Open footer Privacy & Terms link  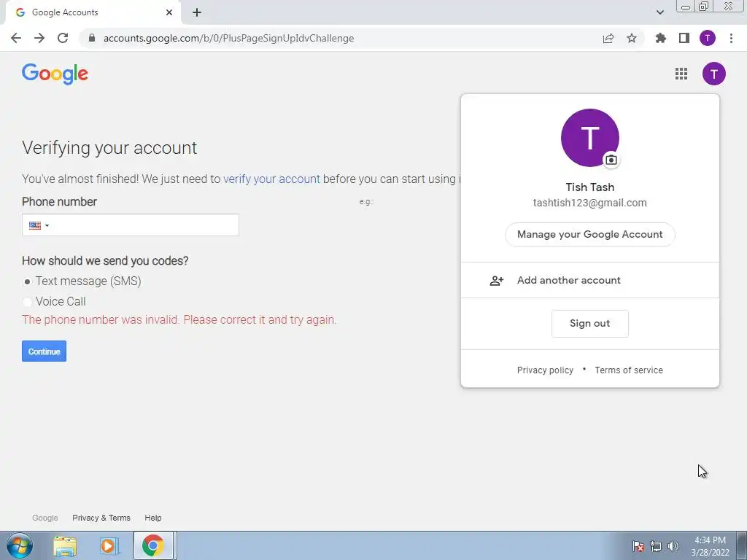(101, 518)
